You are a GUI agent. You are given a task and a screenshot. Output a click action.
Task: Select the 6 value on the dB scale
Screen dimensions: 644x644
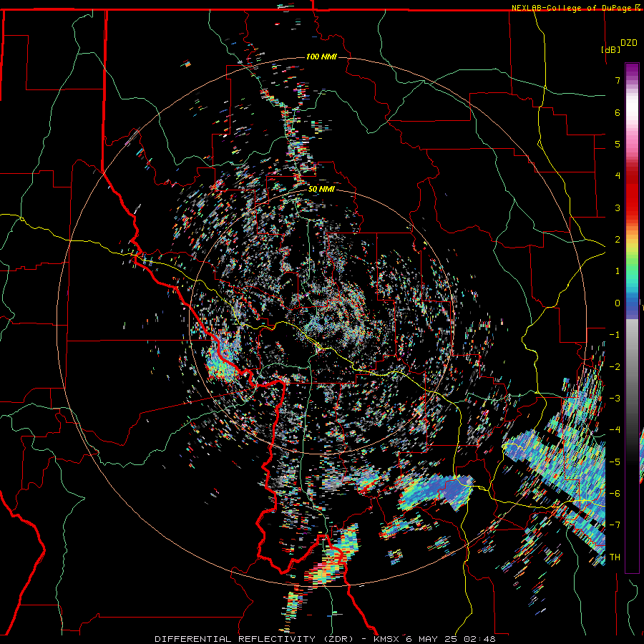click(x=618, y=112)
